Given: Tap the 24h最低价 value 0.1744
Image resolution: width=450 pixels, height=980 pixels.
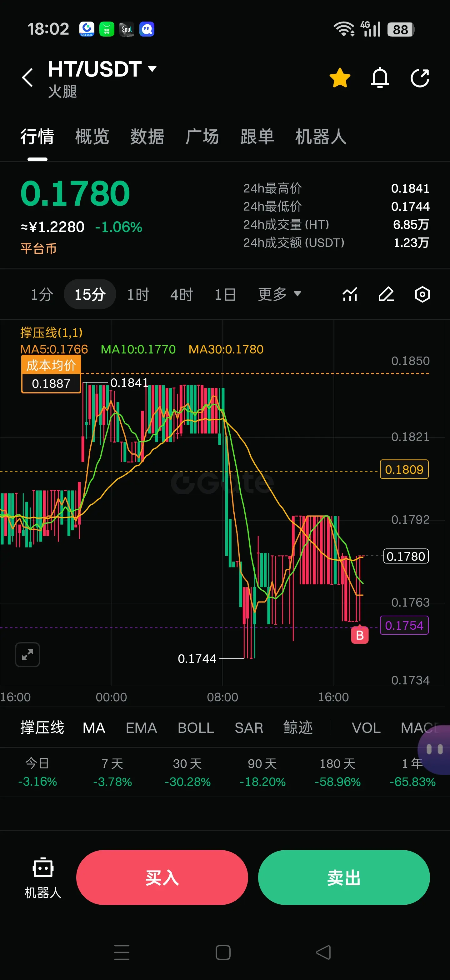Looking at the screenshot, I should (x=410, y=206).
